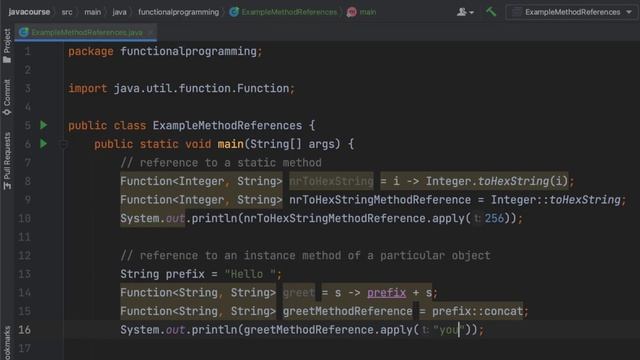Image resolution: width=640 pixels, height=360 pixels.
Task: Click the ExampleMethodReferences class breadcrumb
Action: [x=284, y=12]
